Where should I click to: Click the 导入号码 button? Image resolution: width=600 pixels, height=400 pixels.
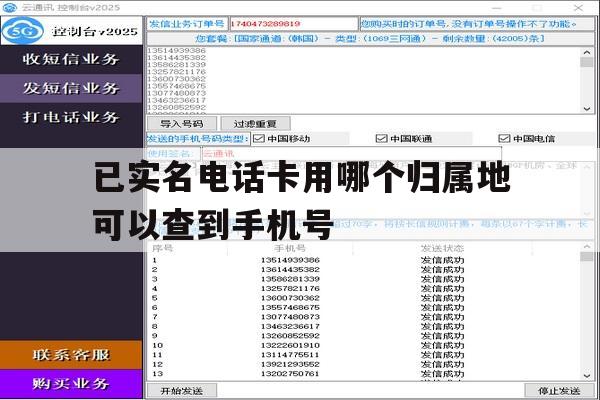(x=182, y=124)
